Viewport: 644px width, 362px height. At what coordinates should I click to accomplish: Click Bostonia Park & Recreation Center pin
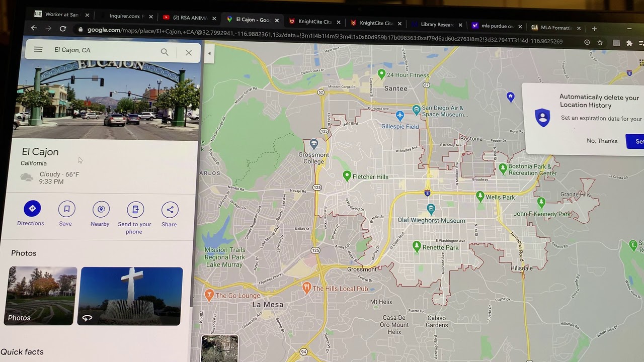coord(503,168)
